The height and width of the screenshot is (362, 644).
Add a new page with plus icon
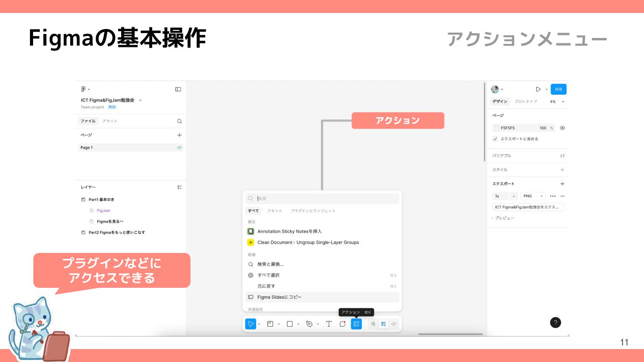pyautogui.click(x=179, y=135)
